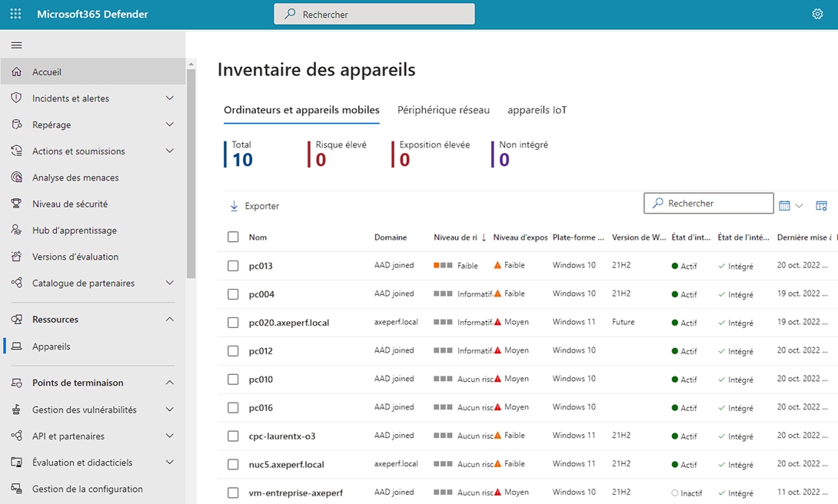Select the checkbox for pc013
This screenshot has height=504, width=838.
pyautogui.click(x=233, y=266)
